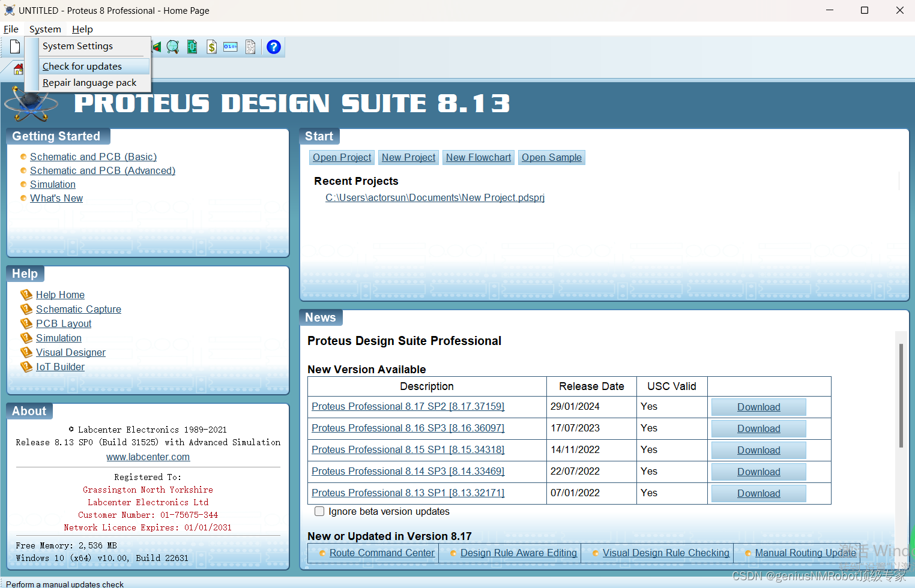Click the book icon beside Help Home

(x=26, y=295)
